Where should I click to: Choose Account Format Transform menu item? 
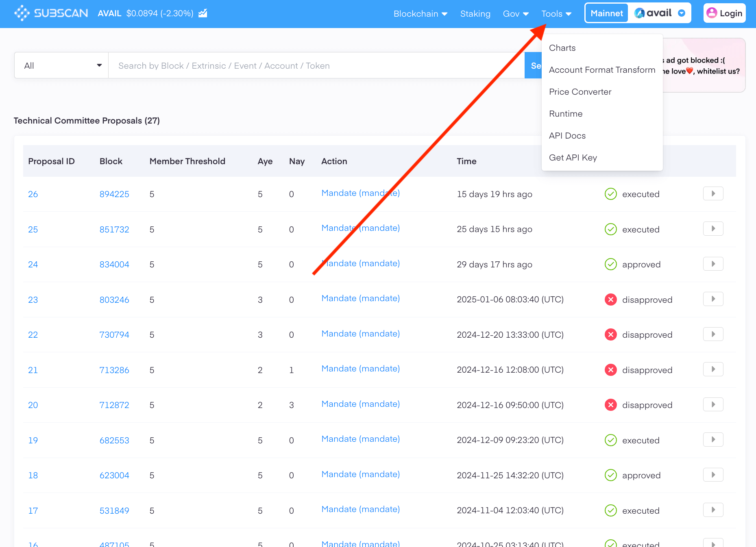coord(602,70)
